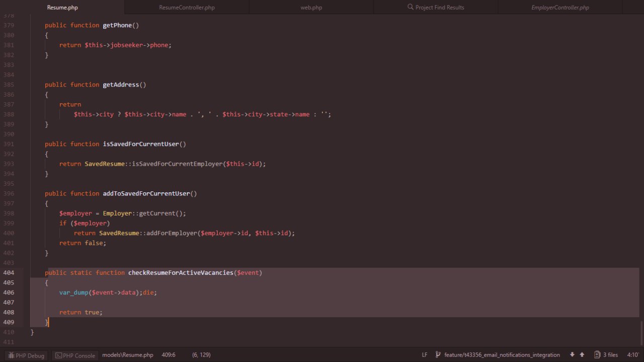Click on isSavedForCurrentUser function name
The height and width of the screenshot is (362, 644).
pyautogui.click(x=141, y=144)
